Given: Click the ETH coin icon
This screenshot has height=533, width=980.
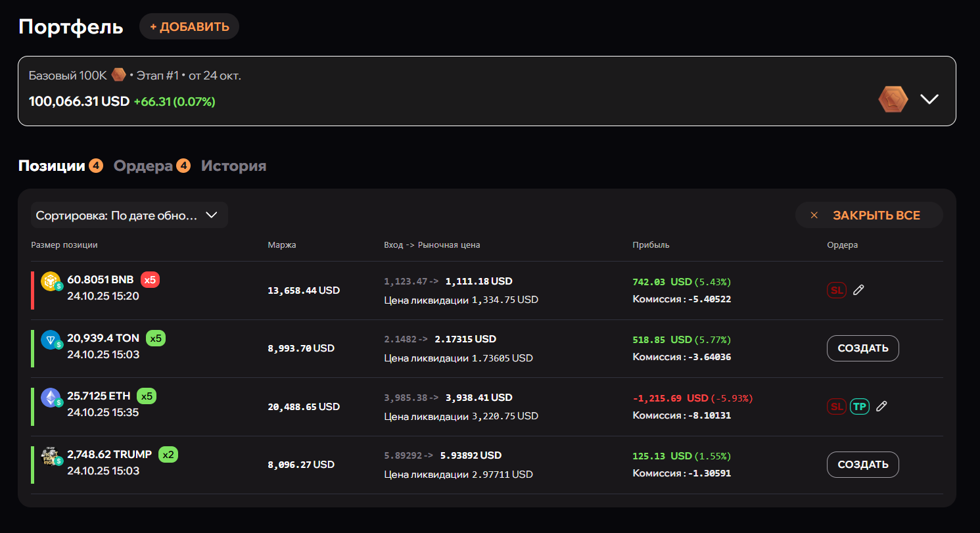Looking at the screenshot, I should point(51,398).
